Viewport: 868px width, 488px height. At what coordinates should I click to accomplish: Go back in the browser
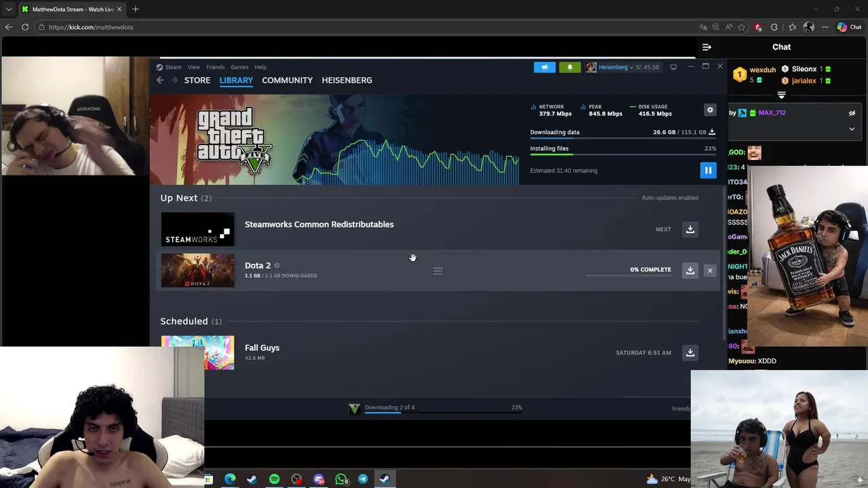coord(9,27)
